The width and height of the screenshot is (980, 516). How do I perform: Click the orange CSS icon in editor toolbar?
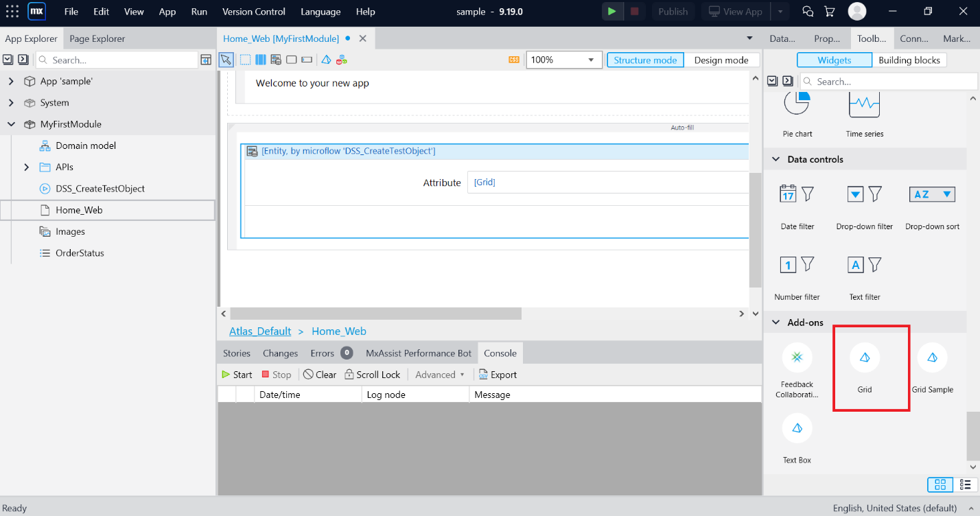click(514, 60)
